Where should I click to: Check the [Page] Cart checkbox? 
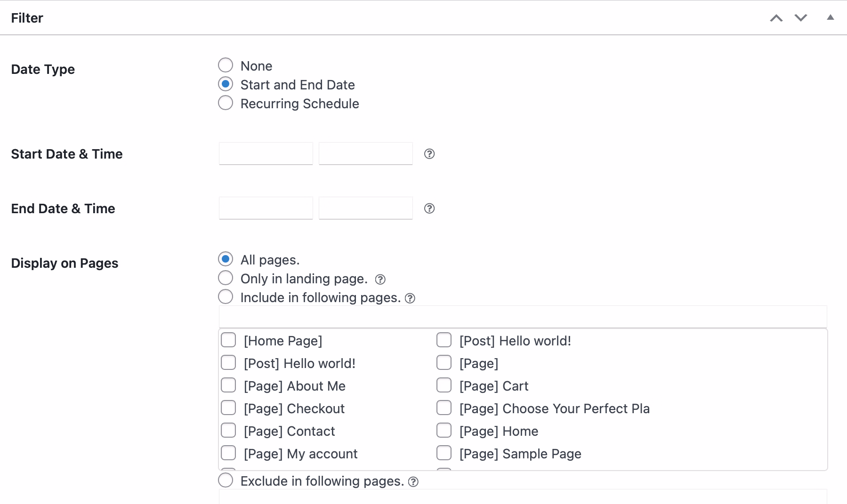(x=444, y=385)
